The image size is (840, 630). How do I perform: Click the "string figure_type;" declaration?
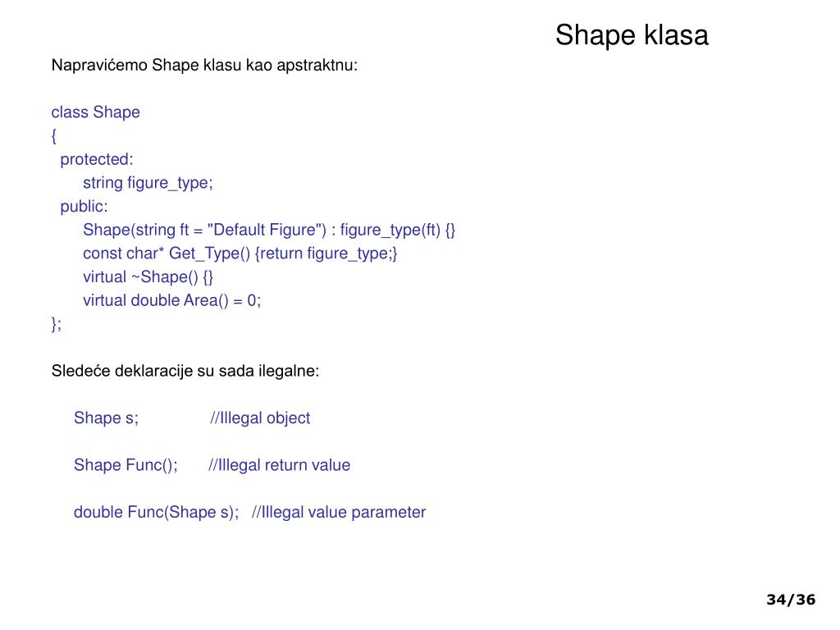click(148, 183)
